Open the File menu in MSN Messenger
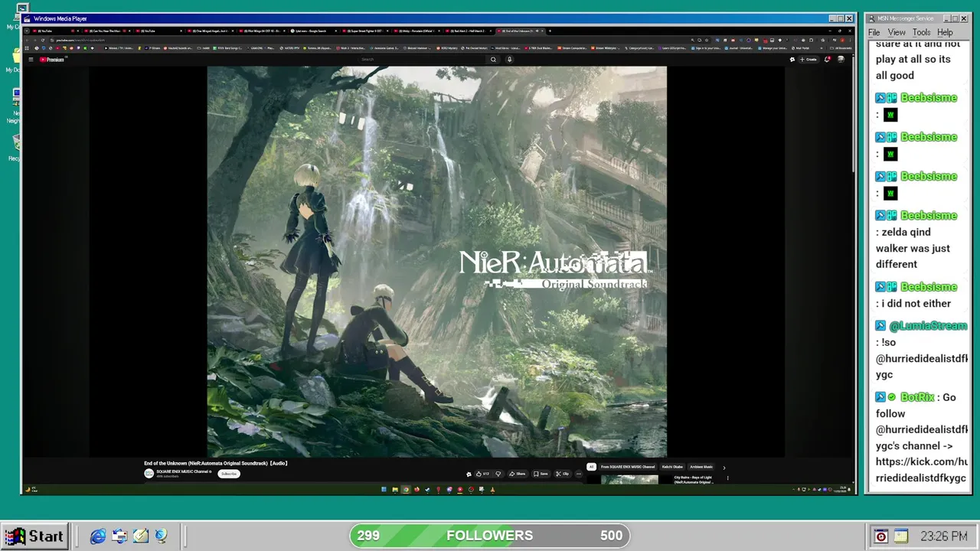 (x=874, y=32)
